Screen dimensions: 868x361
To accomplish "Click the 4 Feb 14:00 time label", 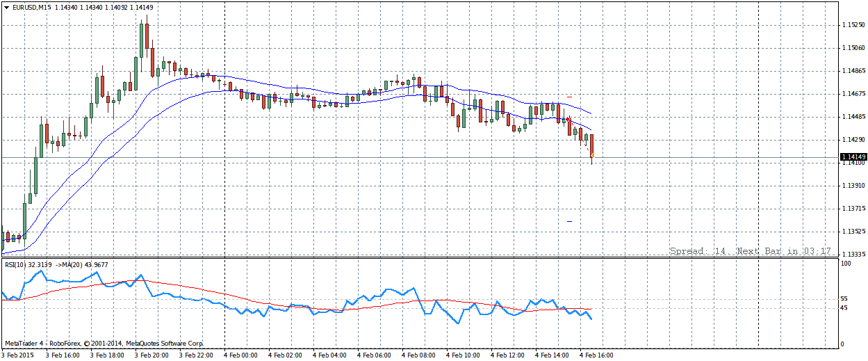I will (x=552, y=355).
